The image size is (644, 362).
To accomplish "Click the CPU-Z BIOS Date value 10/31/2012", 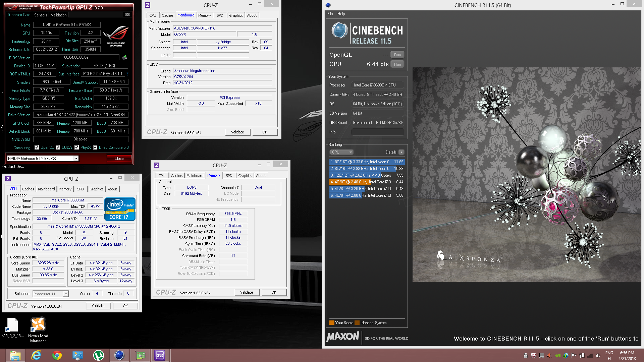I will [x=222, y=83].
